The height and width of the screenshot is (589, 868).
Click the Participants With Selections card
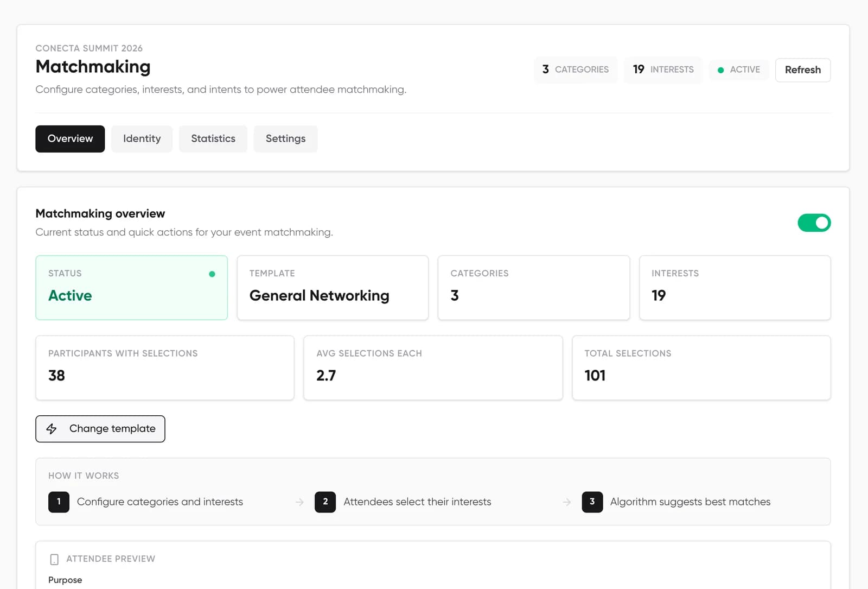click(x=165, y=368)
